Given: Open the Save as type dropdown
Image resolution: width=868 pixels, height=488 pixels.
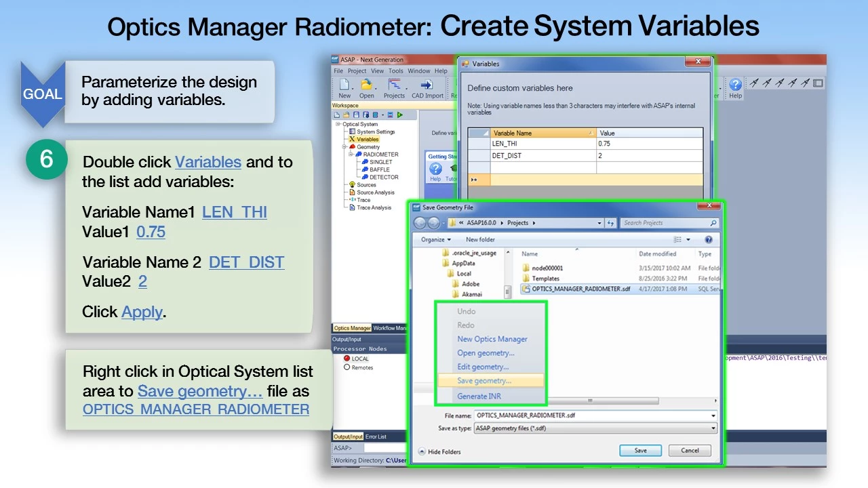Looking at the screenshot, I should pos(594,428).
